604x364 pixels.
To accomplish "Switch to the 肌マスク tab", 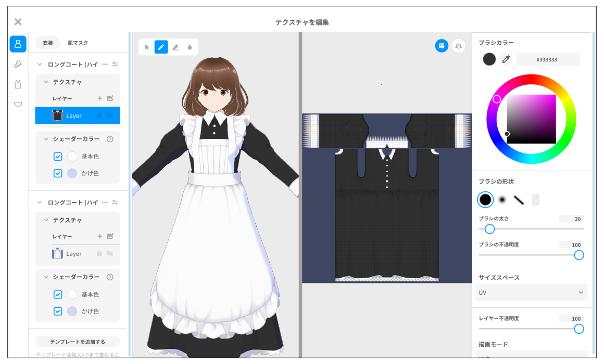I will 78,43.
